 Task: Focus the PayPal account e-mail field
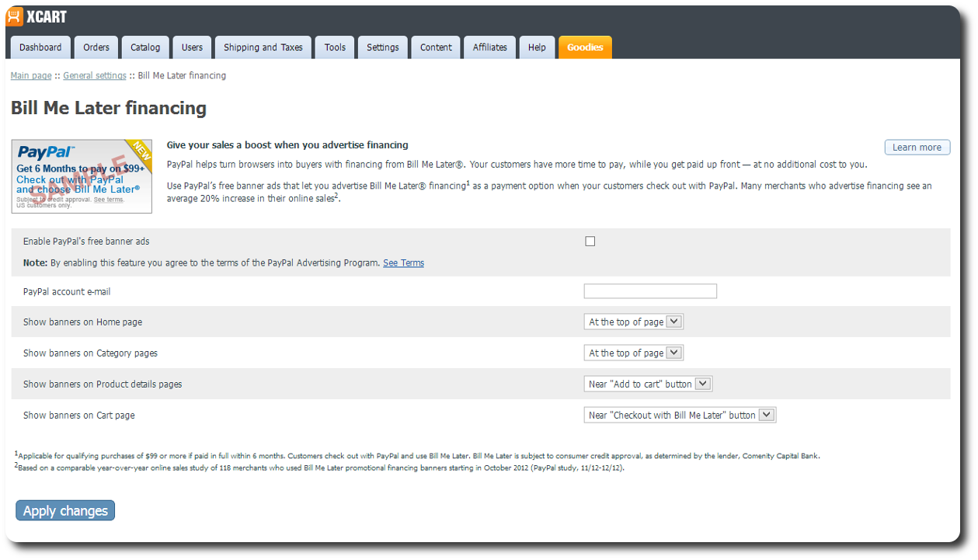point(650,291)
